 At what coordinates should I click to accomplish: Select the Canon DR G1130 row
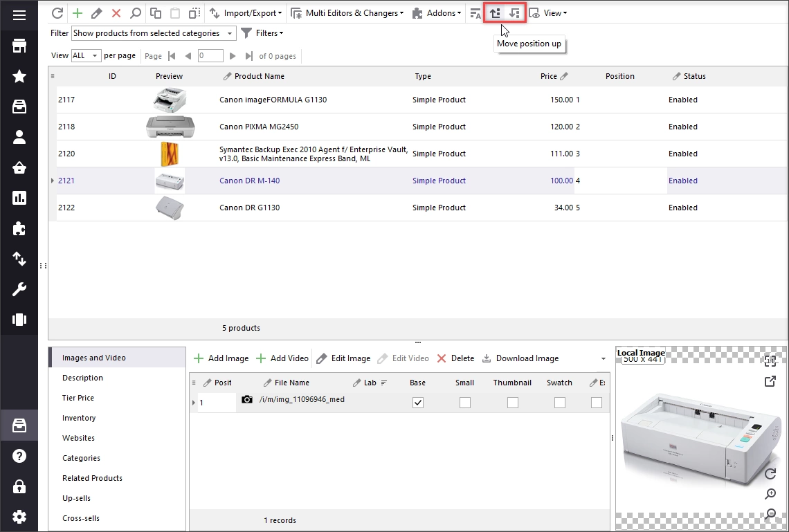tap(423, 208)
